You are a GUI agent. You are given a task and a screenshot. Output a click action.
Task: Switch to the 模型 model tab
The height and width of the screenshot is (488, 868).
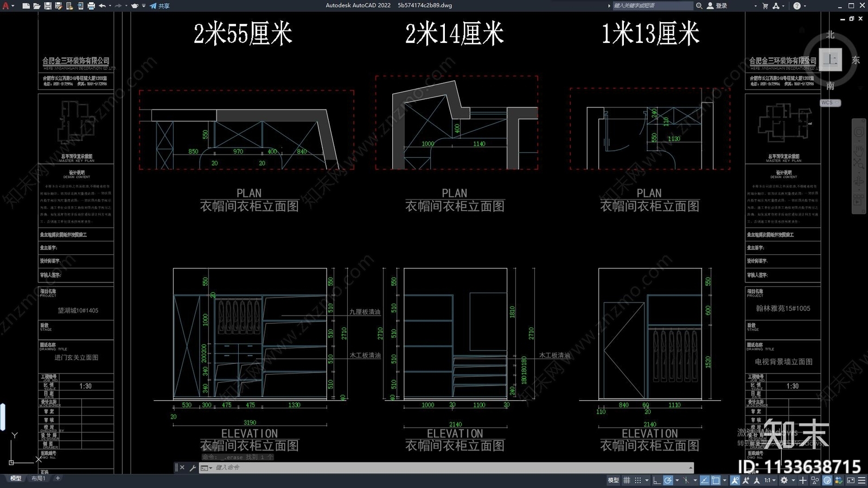coord(15,478)
